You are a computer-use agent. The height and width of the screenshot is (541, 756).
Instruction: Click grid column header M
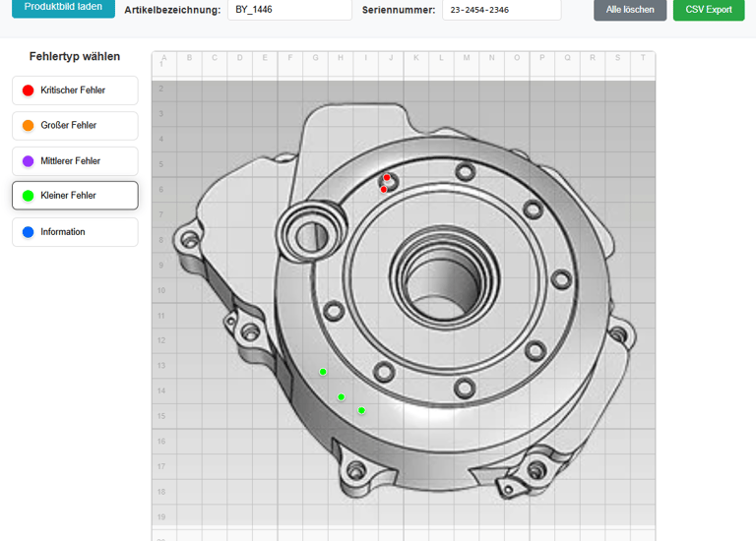467,58
